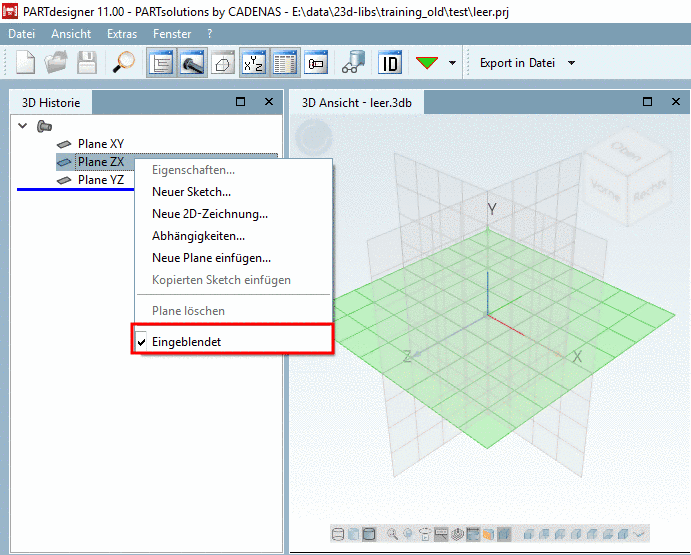Image resolution: width=691 pixels, height=555 pixels.
Task: Click the database glasses test icon
Action: pyautogui.click(x=353, y=63)
